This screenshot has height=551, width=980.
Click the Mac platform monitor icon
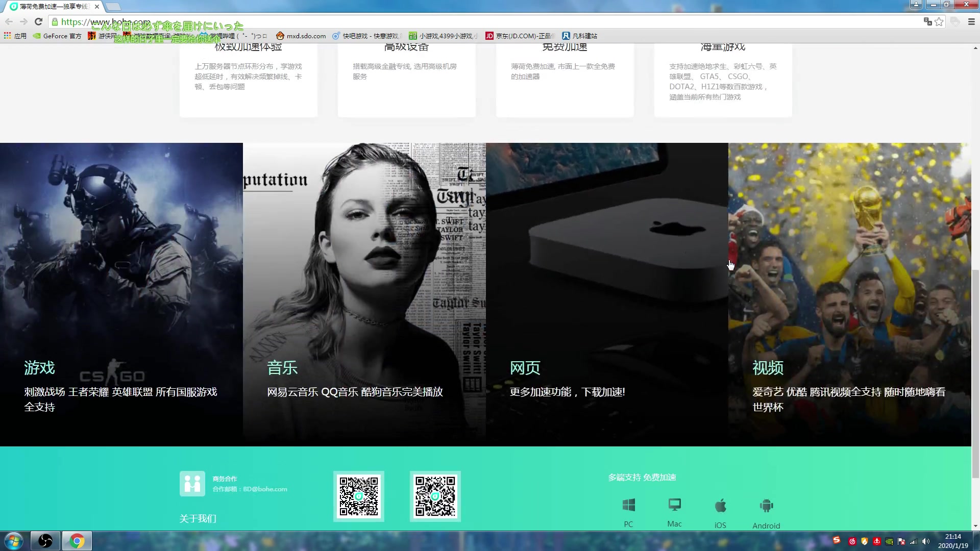point(675,505)
